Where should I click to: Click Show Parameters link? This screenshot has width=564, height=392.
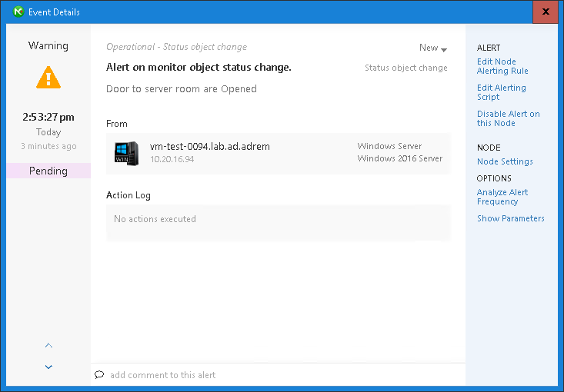(x=510, y=218)
